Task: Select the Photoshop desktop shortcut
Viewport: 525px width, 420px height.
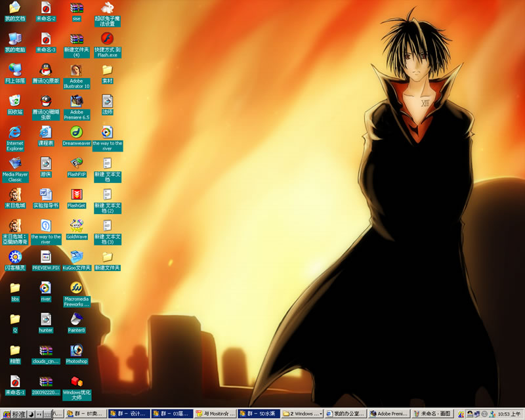Action: point(77,354)
